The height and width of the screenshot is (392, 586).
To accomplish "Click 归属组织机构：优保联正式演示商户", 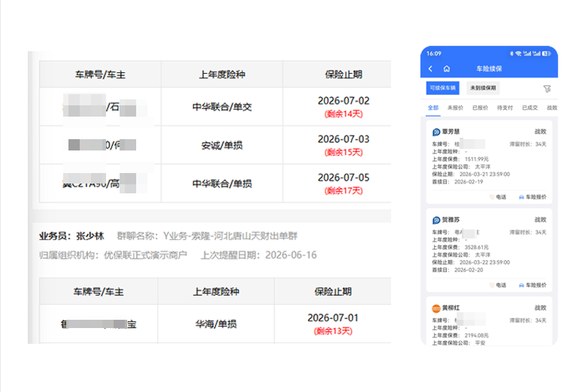I will pyautogui.click(x=114, y=255).
